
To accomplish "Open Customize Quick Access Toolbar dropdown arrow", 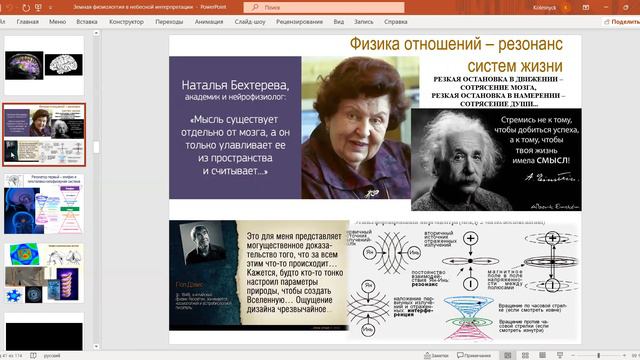I will [x=50, y=7].
